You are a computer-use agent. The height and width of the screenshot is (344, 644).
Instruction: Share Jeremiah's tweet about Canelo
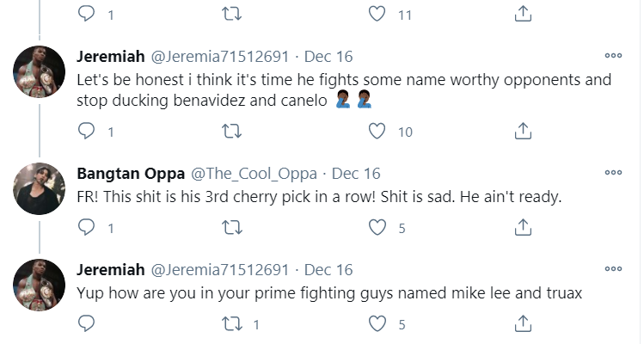click(523, 131)
